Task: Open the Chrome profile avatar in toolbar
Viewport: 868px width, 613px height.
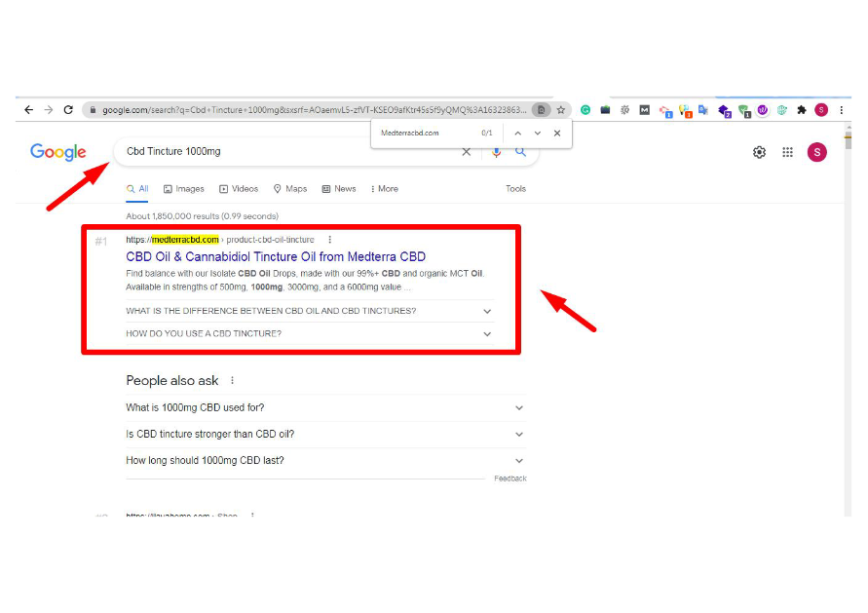Action: coord(821,110)
